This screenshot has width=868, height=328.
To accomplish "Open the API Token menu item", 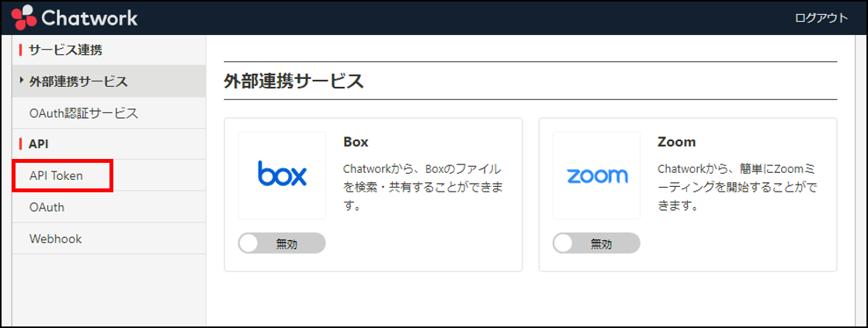I will [63, 176].
